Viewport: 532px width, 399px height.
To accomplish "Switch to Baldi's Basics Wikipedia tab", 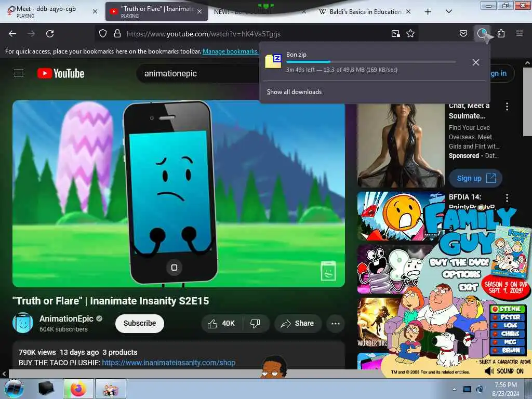I will click(x=365, y=11).
